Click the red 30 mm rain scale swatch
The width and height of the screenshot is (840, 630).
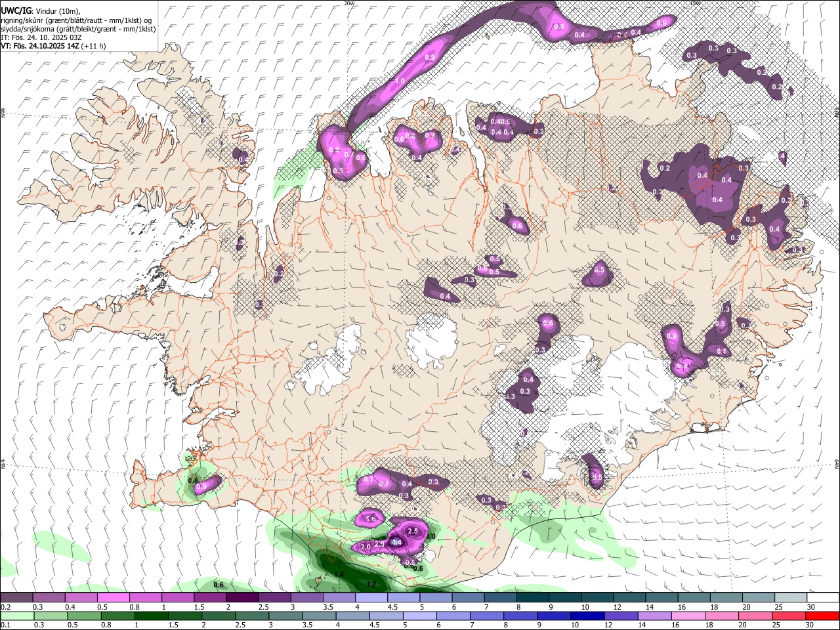tap(822, 616)
